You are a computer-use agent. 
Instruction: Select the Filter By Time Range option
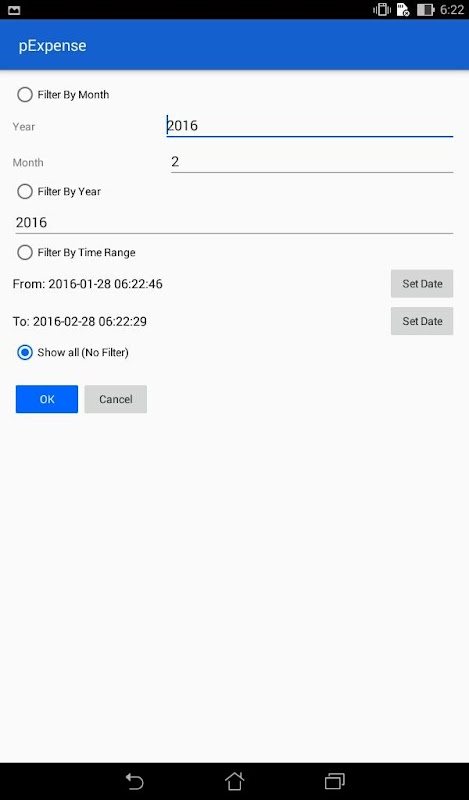tap(25, 252)
